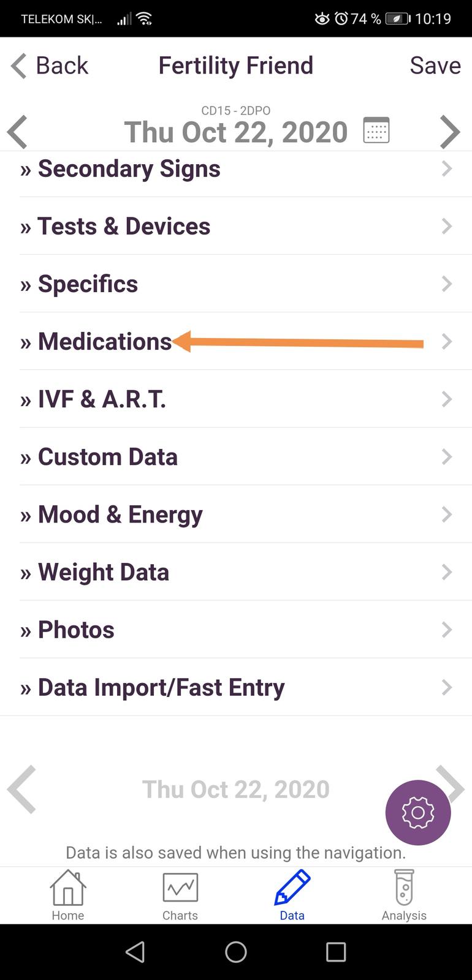Go to previous day using bottom left arrow
472x980 pixels.
22,789
